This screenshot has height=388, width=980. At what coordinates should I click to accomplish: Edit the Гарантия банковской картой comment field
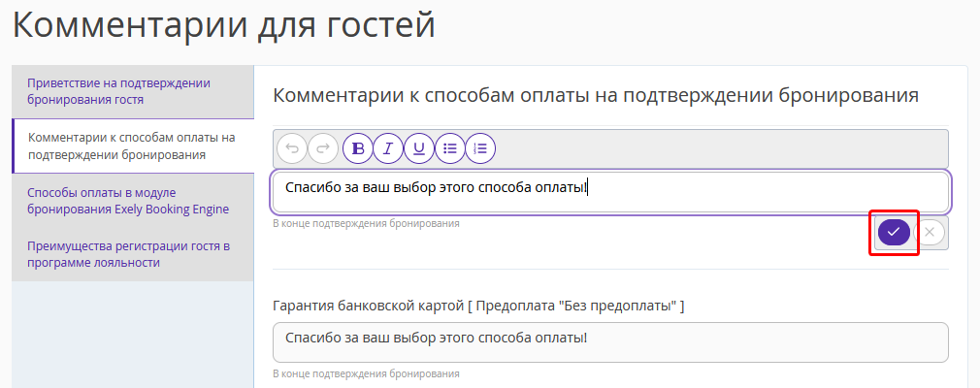click(610, 342)
